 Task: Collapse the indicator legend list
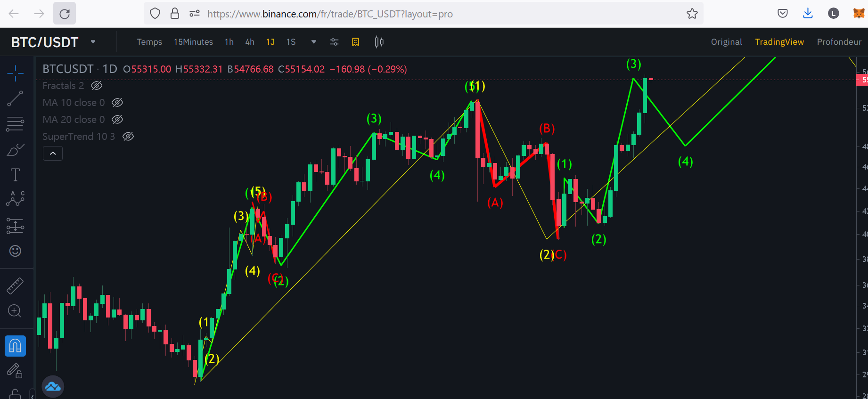click(x=53, y=154)
